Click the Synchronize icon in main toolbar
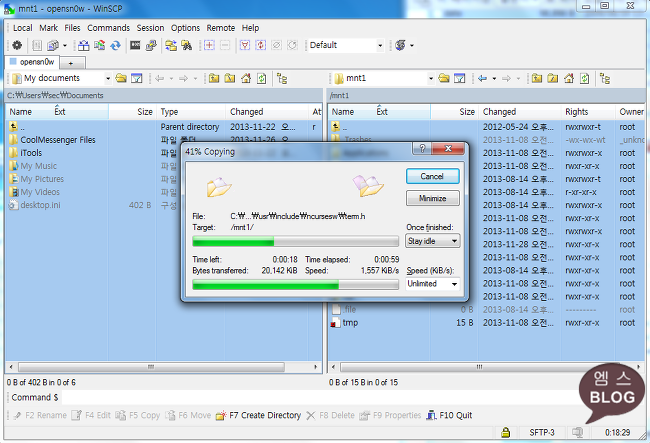 point(99,45)
